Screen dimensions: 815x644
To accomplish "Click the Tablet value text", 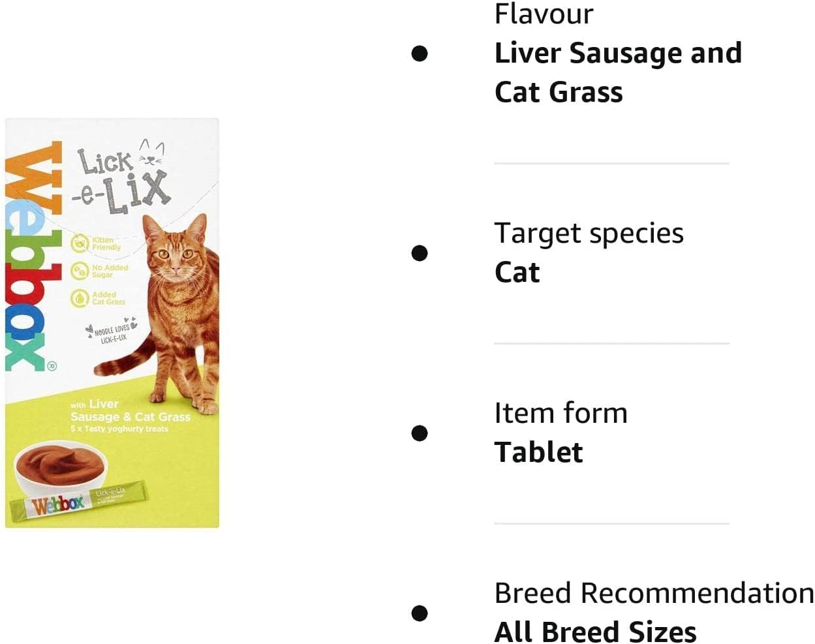I will pos(539,452).
